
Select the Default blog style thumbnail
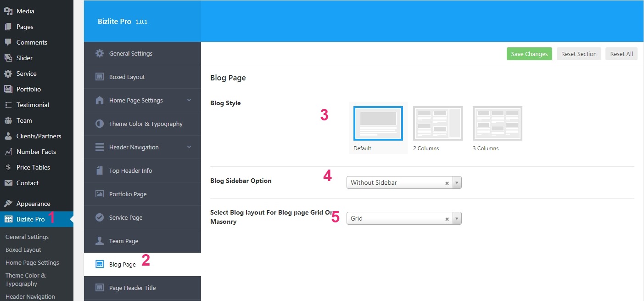click(x=378, y=123)
